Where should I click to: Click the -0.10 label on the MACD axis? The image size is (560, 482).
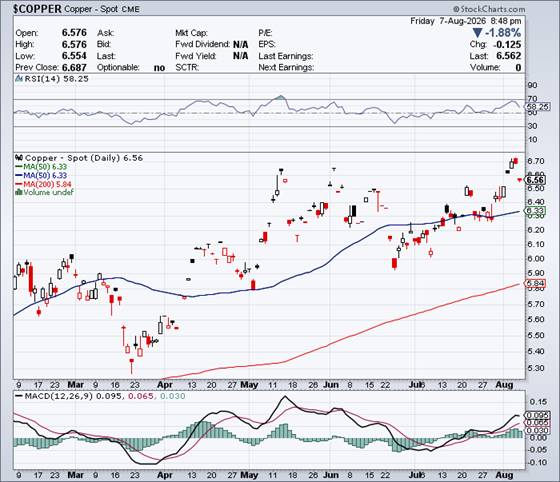point(537,462)
